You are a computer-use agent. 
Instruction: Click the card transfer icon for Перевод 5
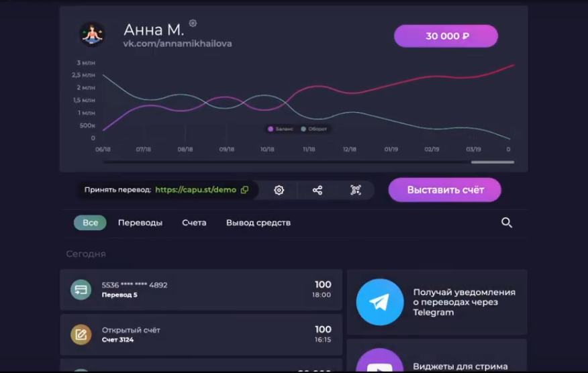81,289
